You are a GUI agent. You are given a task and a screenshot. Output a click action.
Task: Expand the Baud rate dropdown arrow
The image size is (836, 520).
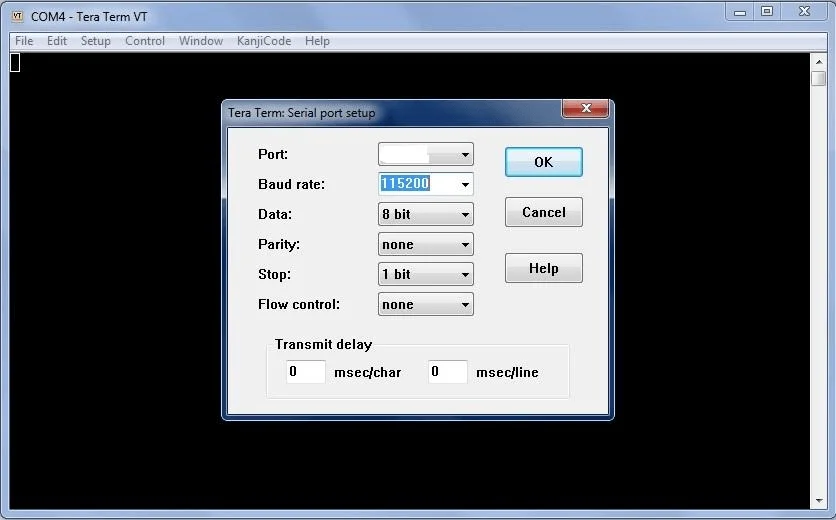[465, 185]
